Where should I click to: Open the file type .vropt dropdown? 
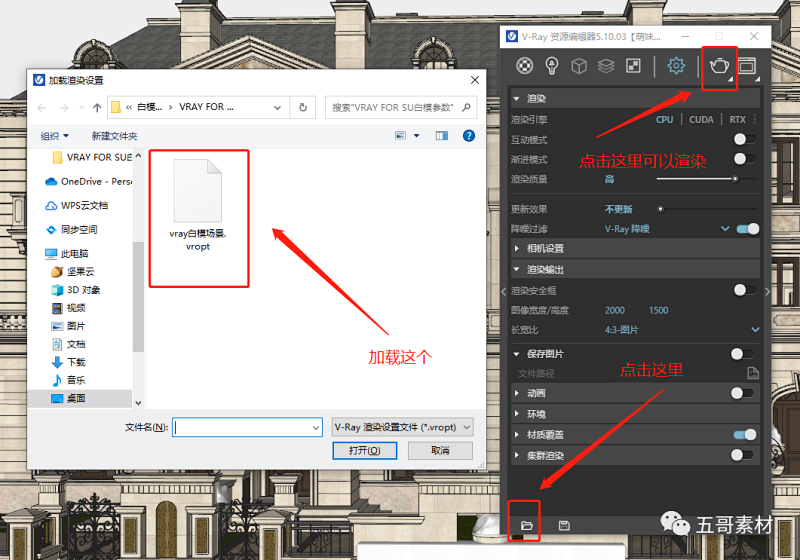403,427
